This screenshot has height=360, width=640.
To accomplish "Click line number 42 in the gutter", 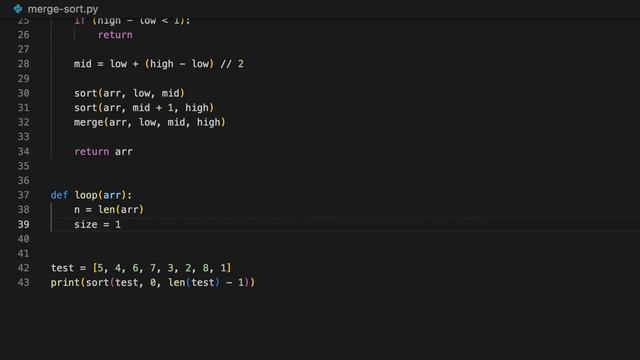I will coord(24,268).
